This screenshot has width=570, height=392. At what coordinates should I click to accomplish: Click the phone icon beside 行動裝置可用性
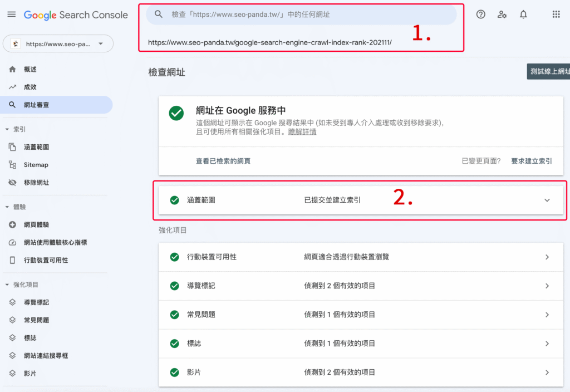click(12, 260)
